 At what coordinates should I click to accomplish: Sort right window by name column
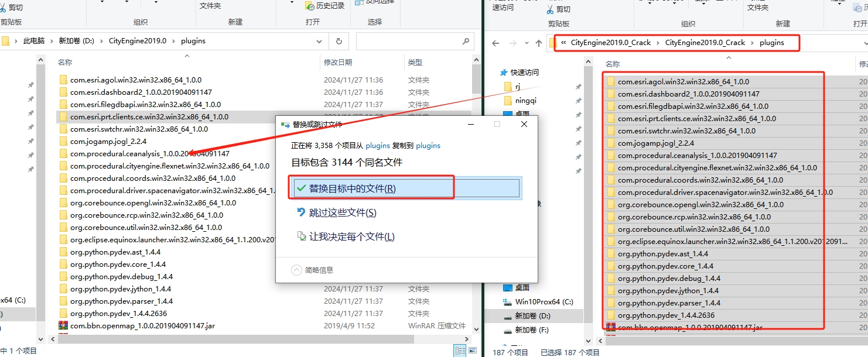[x=612, y=64]
